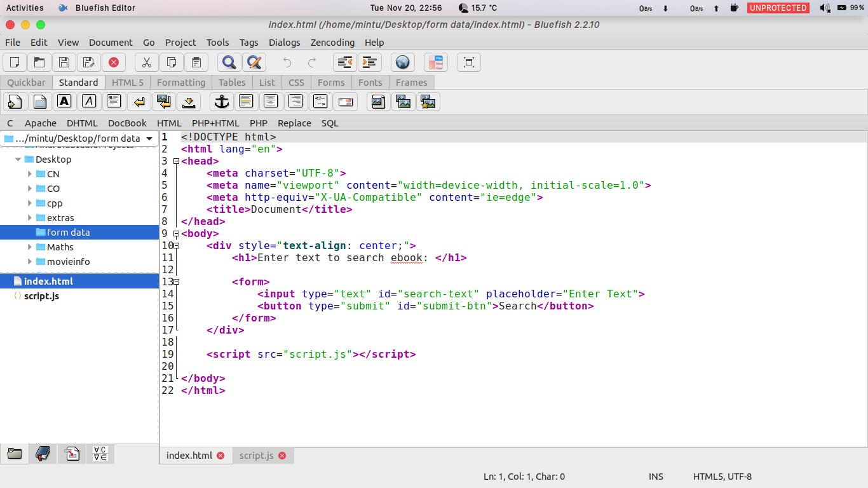Viewport: 868px width, 488px height.
Task: Close document with the red X toolbar icon
Action: click(114, 62)
